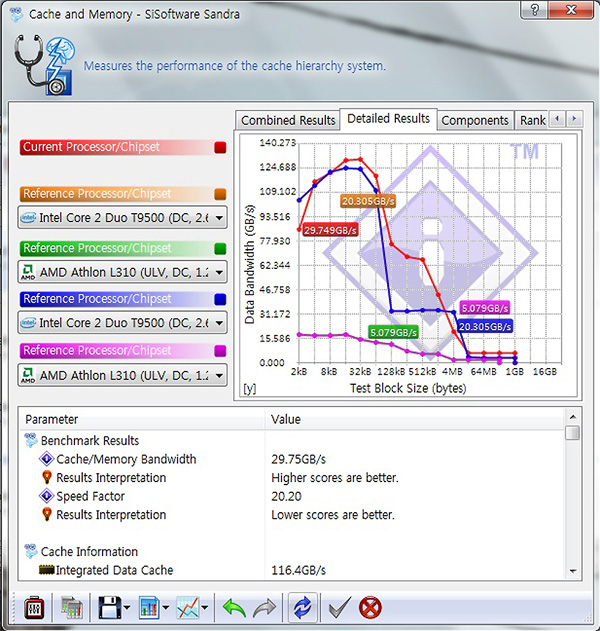
Task: Click the orange 20.305GB/s chart label
Action: [368, 201]
